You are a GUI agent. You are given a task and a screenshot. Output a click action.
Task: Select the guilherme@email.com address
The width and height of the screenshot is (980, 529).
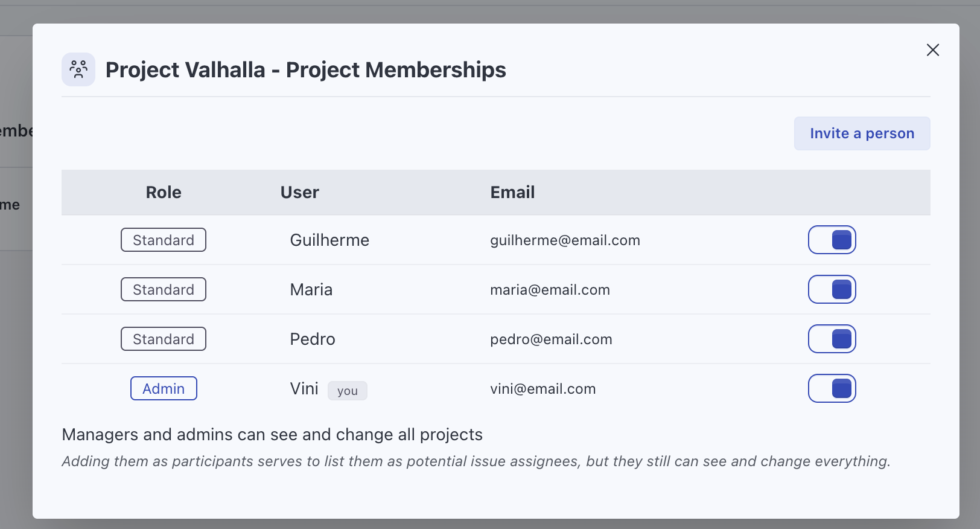[565, 240]
